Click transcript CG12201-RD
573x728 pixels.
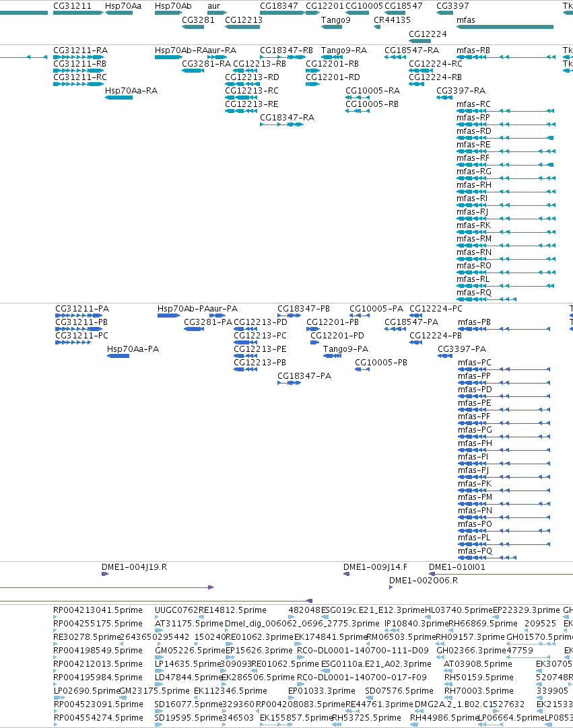pyautogui.click(x=312, y=84)
